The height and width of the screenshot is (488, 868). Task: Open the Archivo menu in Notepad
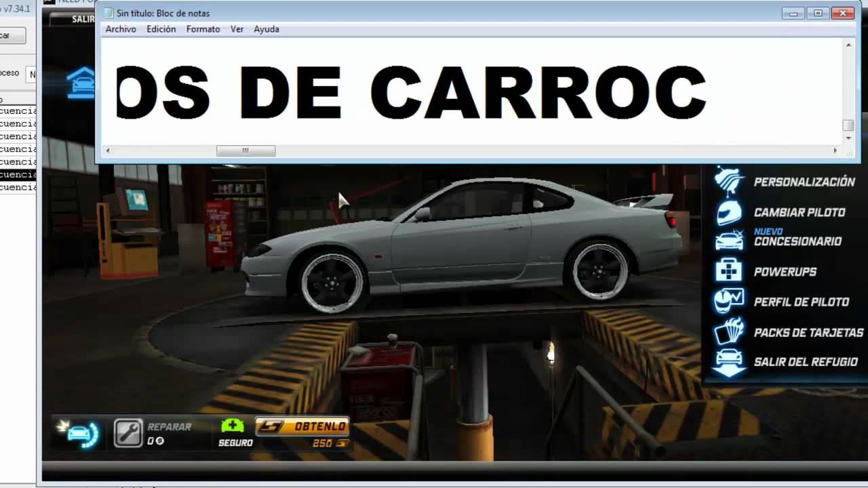click(x=121, y=29)
